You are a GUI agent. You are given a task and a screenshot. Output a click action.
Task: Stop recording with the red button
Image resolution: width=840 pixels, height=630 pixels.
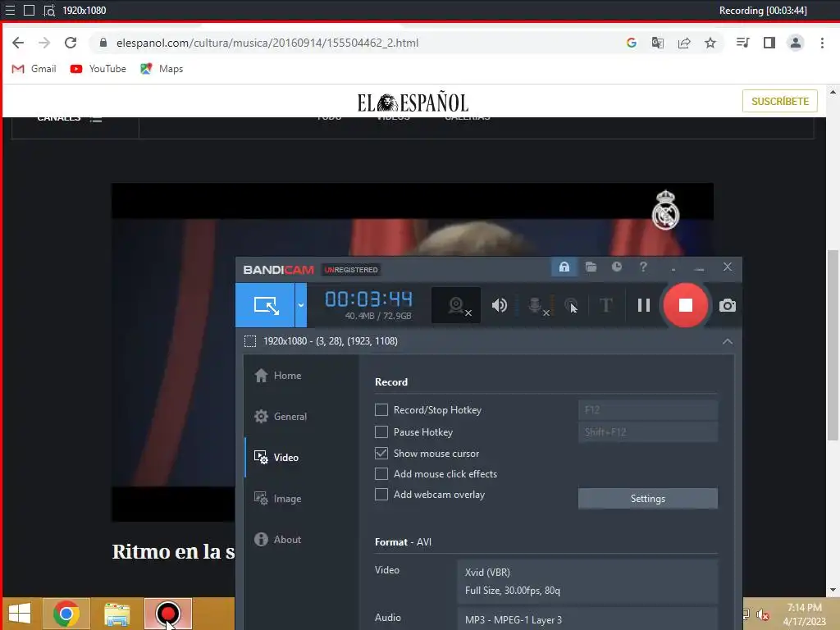(686, 305)
